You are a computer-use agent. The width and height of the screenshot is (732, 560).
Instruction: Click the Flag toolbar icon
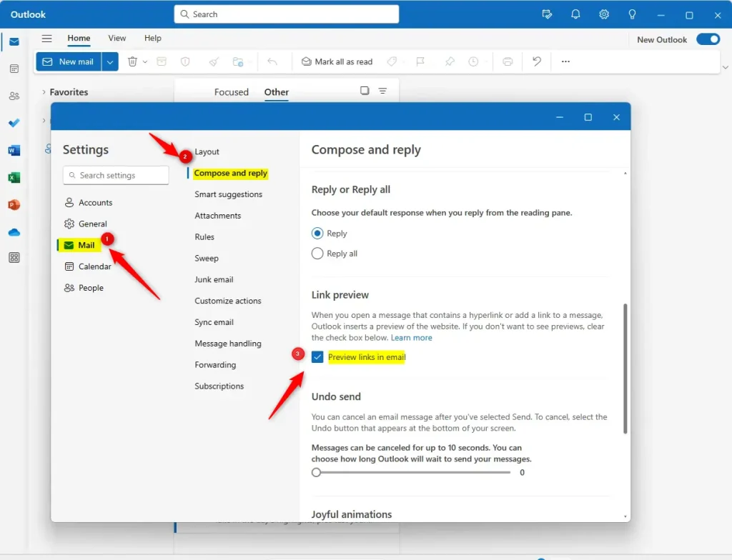[420, 61]
